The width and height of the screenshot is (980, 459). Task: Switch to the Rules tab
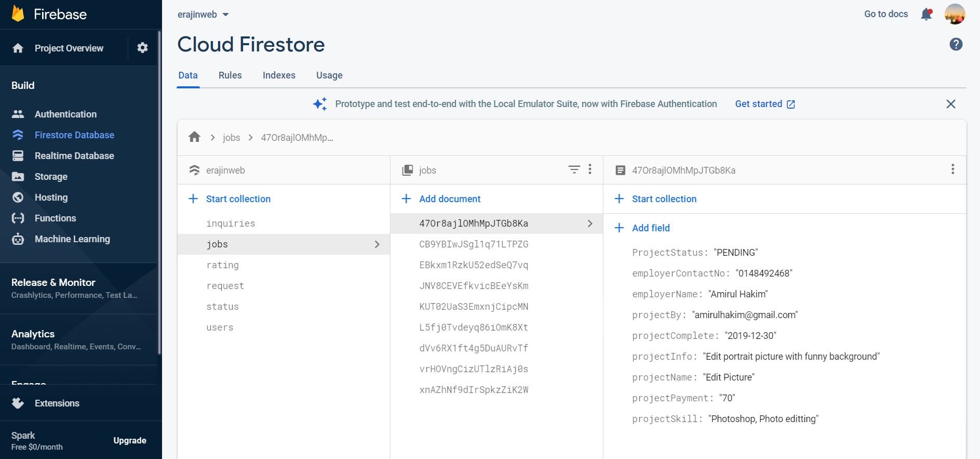coord(230,75)
